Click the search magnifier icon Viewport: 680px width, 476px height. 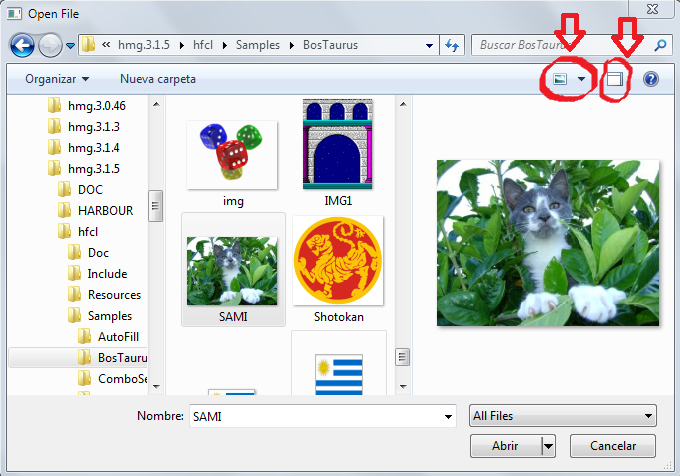(x=660, y=45)
